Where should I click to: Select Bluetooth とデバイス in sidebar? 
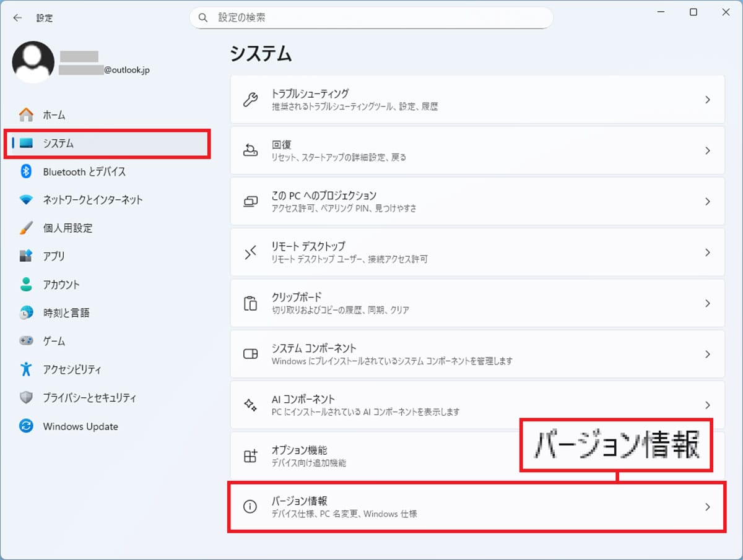click(84, 171)
